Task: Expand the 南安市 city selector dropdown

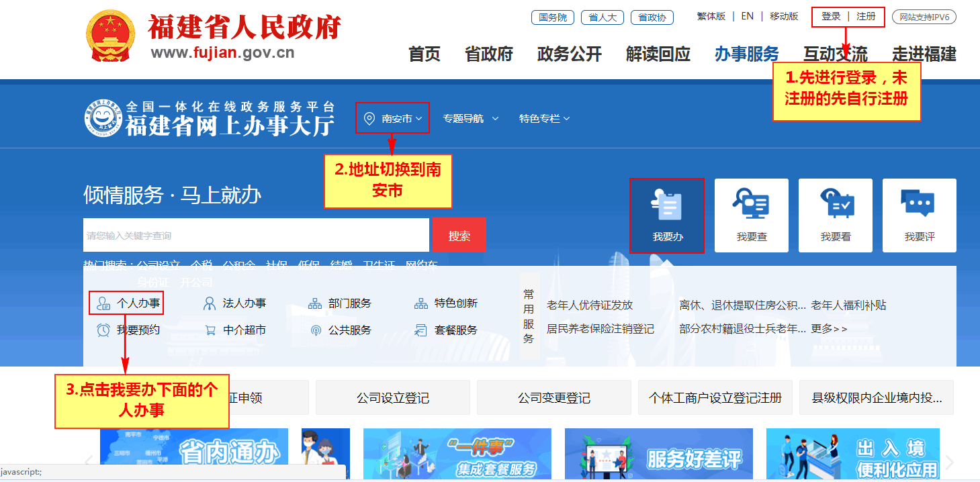Action: point(393,118)
